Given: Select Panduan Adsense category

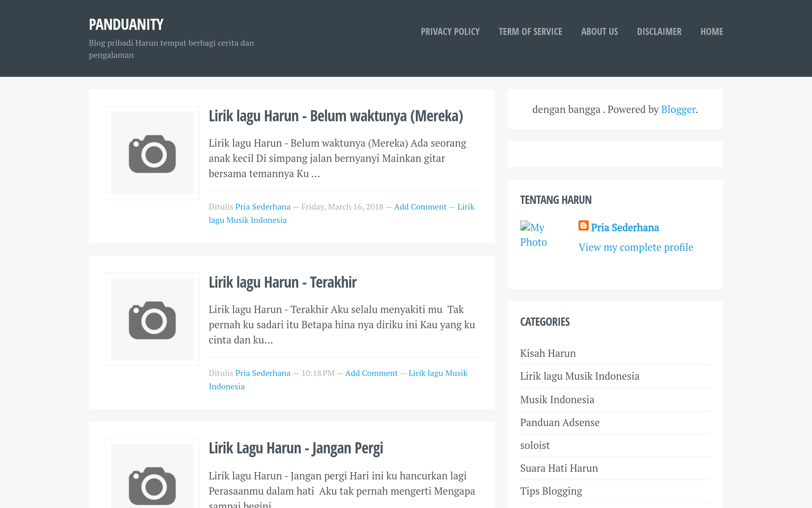Looking at the screenshot, I should tap(560, 423).
